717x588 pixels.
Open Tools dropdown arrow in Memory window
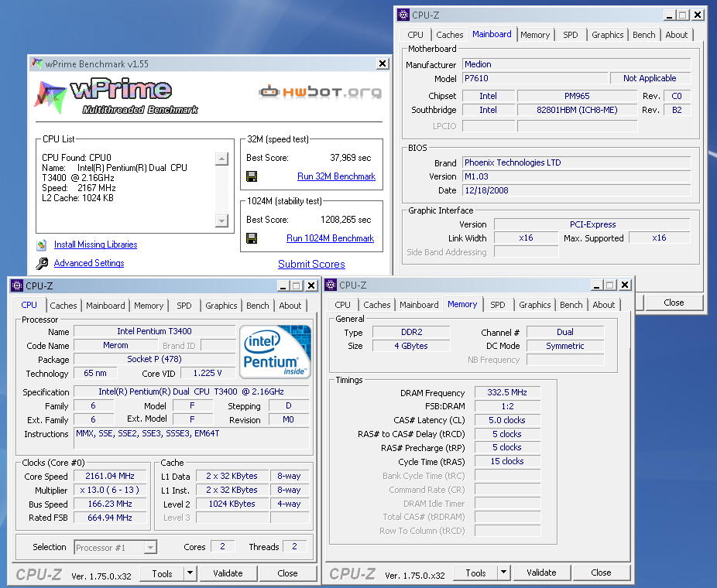click(503, 572)
